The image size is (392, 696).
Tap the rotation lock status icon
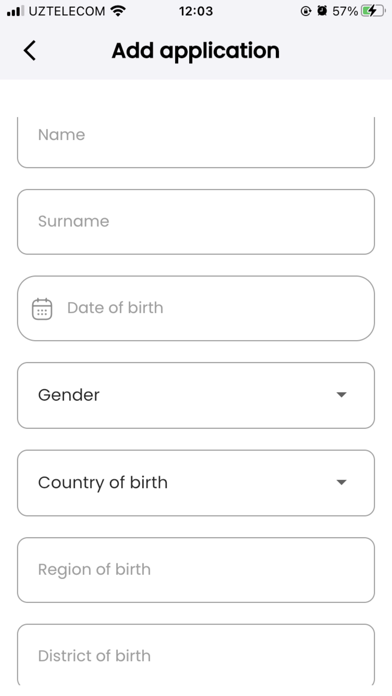click(x=305, y=11)
